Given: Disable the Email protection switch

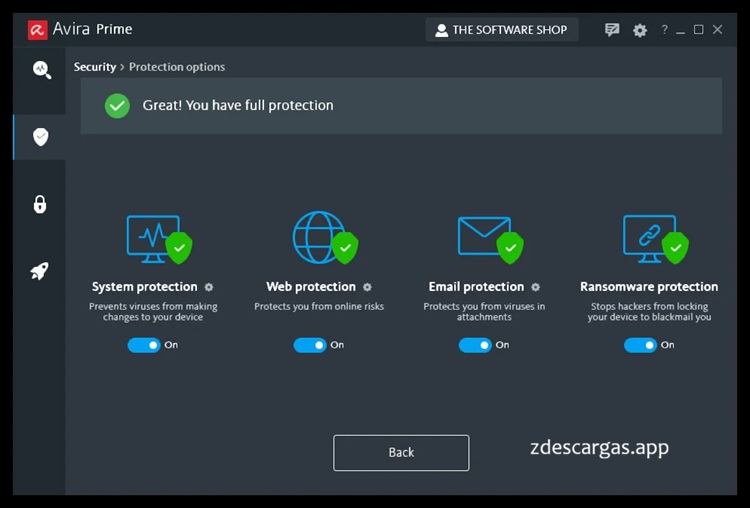Looking at the screenshot, I should point(475,345).
